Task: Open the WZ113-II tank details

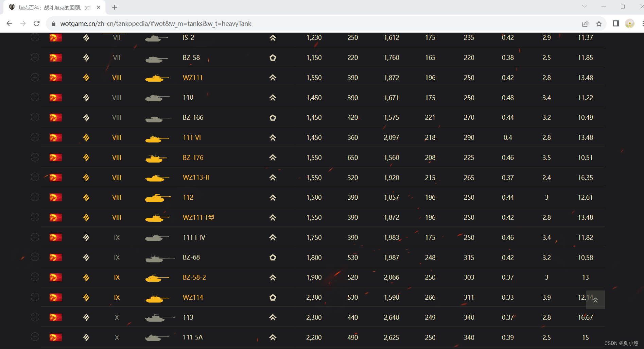Action: (196, 177)
